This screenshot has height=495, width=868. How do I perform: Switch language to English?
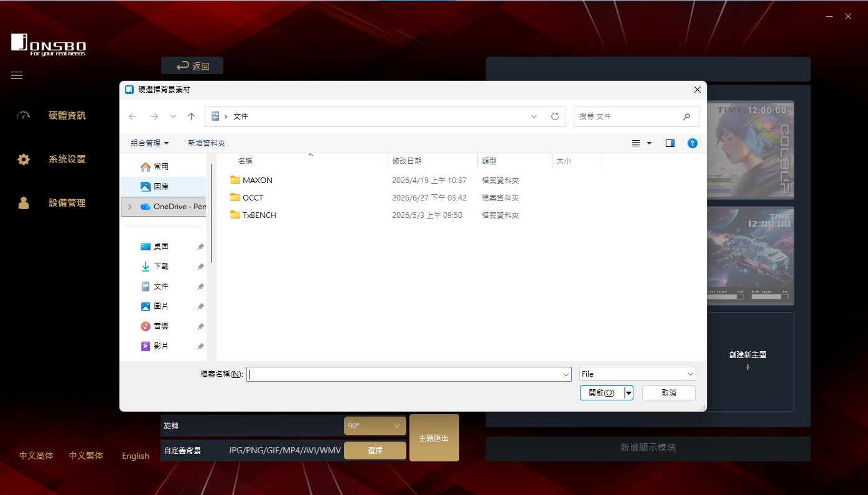point(136,456)
